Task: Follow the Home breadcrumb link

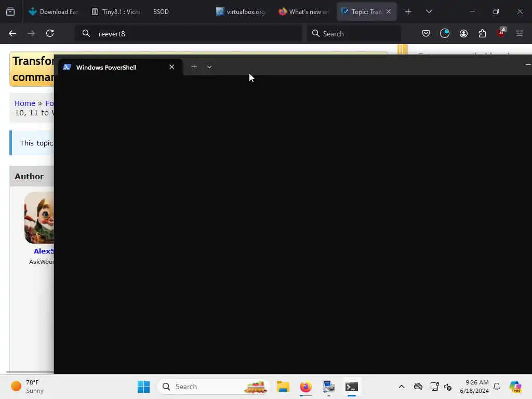Action: 25,103
